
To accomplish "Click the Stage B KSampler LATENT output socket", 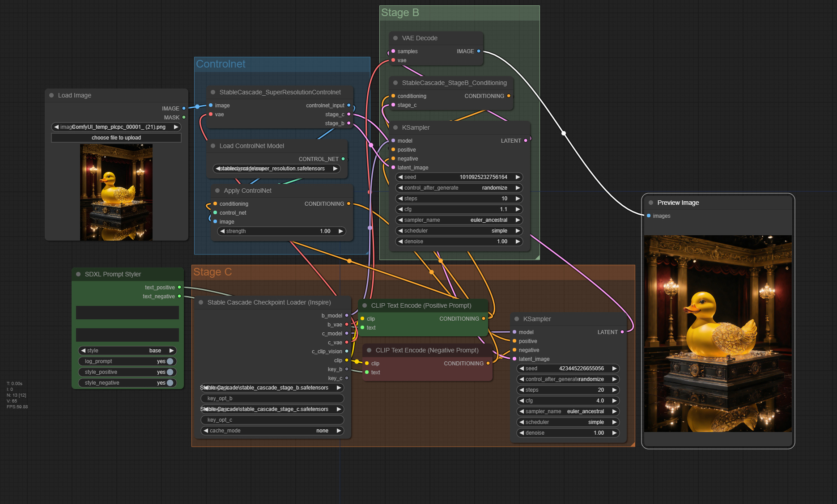I will click(526, 140).
